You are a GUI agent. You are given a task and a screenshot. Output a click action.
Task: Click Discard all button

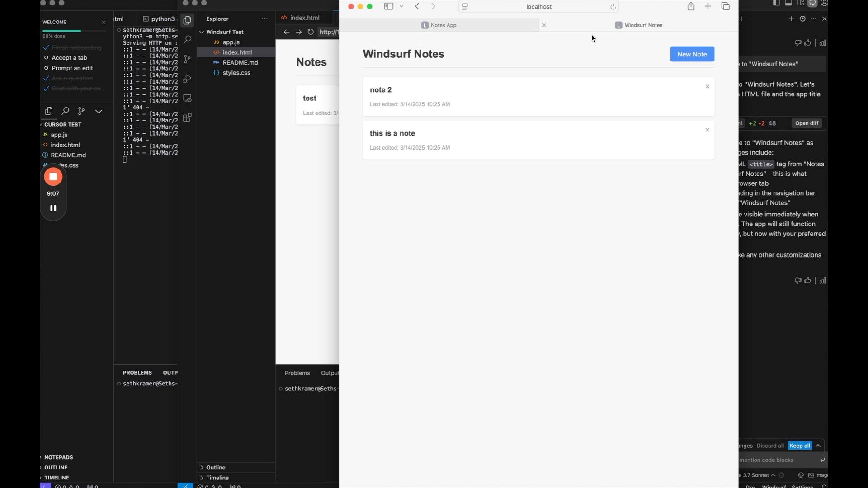[x=770, y=446]
